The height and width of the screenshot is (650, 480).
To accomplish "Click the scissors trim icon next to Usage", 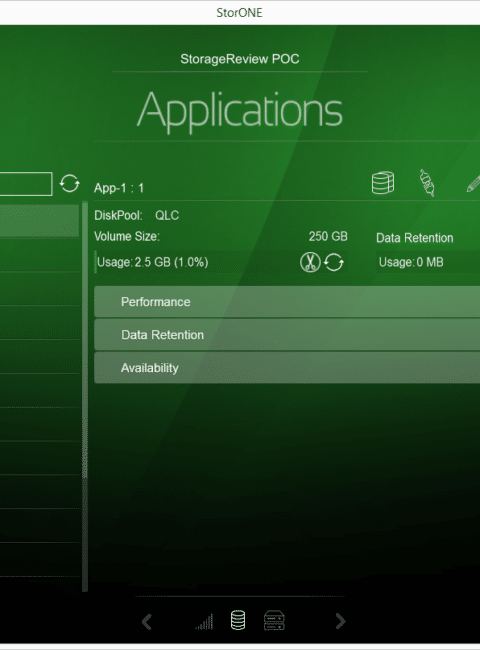I will coord(310,262).
